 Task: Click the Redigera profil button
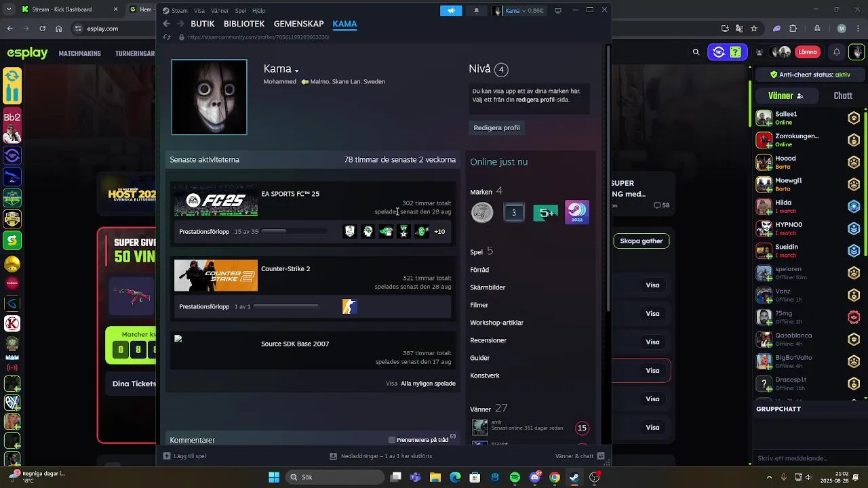click(497, 127)
